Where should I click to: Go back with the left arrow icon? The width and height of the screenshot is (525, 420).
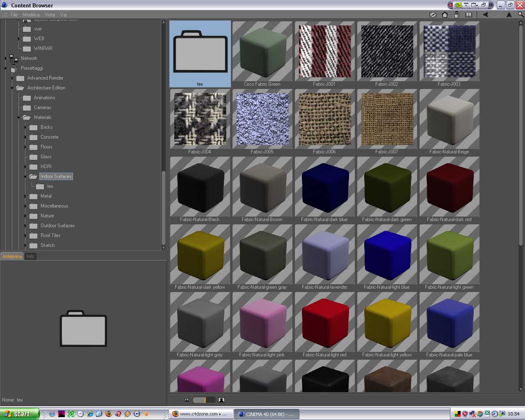pyautogui.click(x=485, y=15)
